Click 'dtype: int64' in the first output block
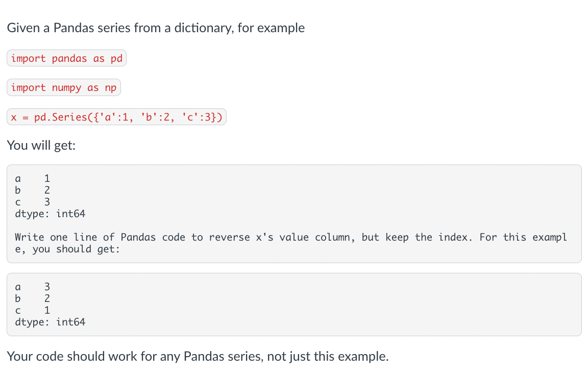Image resolution: width=588 pixels, height=374 pixels. [x=50, y=214]
